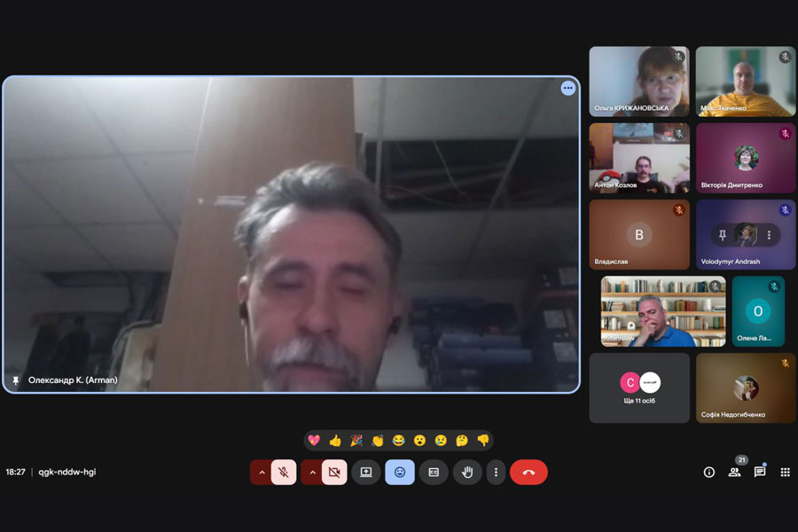This screenshot has height=532, width=798.
Task: Send the clapping hands reaction
Action: pos(377,441)
